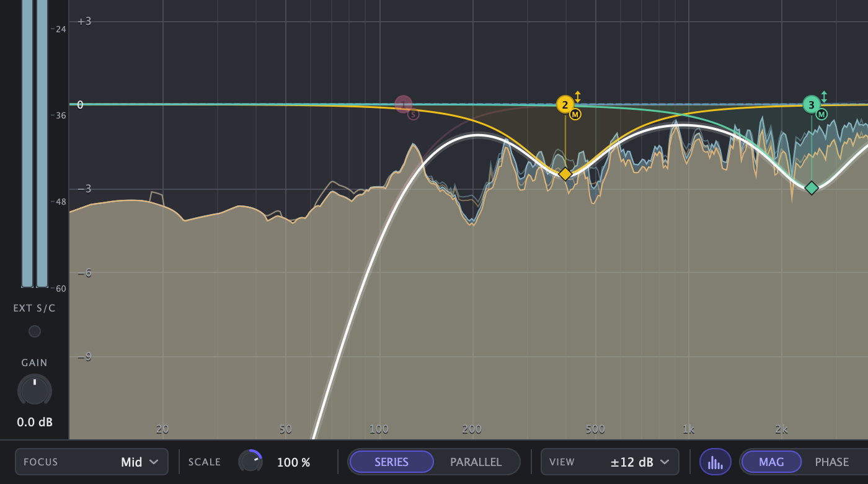Viewport: 868px width, 484px height.
Task: Click the 50 Hz frequency label
Action: [286, 429]
